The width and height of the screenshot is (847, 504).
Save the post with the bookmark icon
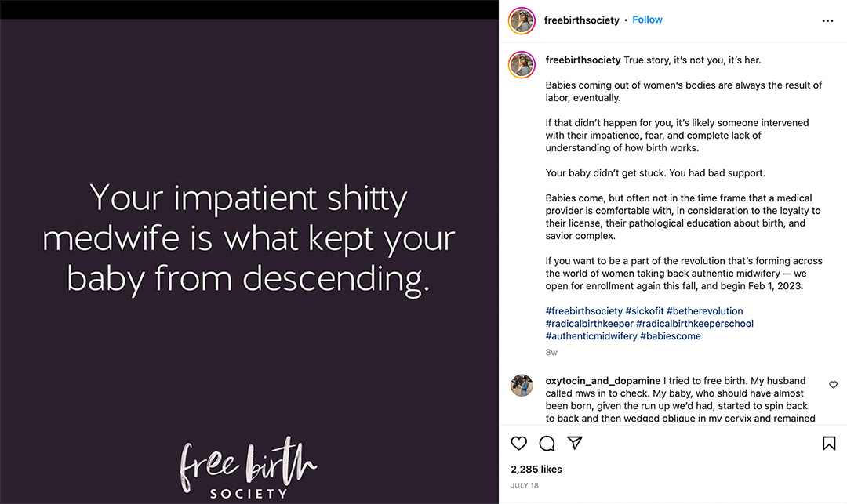[x=829, y=444]
